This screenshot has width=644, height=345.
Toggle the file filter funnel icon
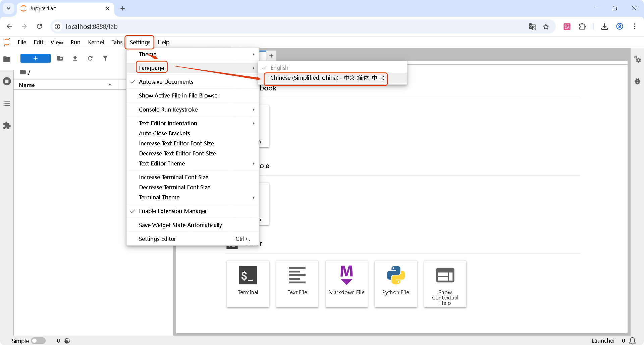point(105,58)
